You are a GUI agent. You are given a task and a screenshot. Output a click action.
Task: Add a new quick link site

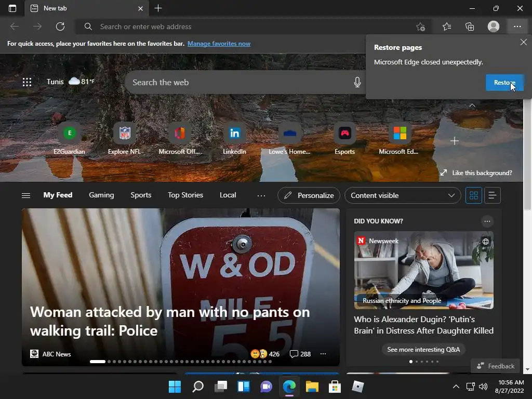click(x=454, y=140)
